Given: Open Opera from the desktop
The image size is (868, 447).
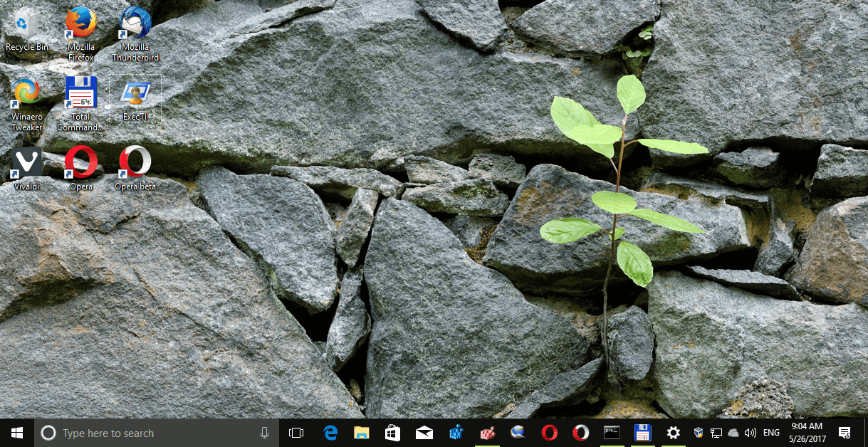Looking at the screenshot, I should coord(80,162).
